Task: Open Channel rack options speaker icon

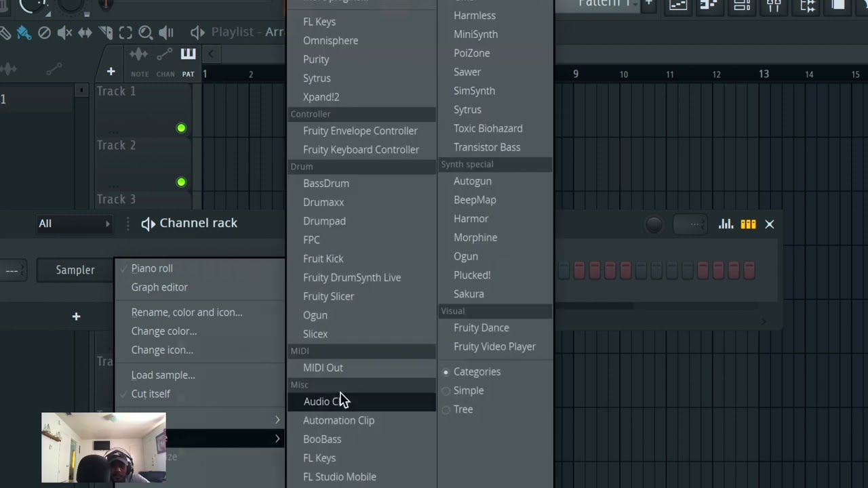Action: [x=148, y=224]
